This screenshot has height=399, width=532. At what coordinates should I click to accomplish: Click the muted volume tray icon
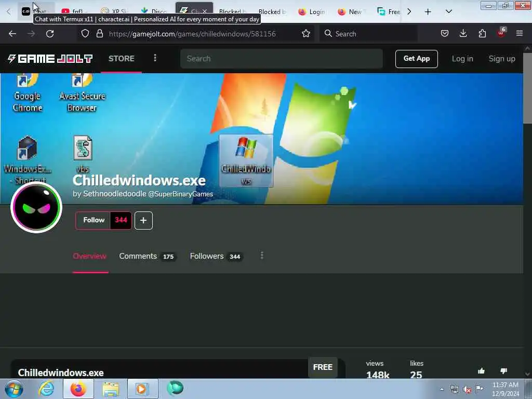pos(467,390)
